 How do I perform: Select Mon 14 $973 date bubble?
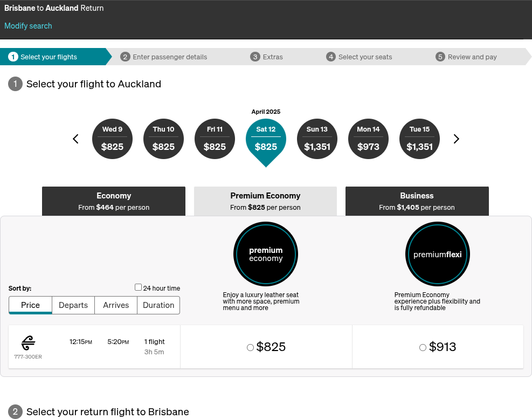369,139
